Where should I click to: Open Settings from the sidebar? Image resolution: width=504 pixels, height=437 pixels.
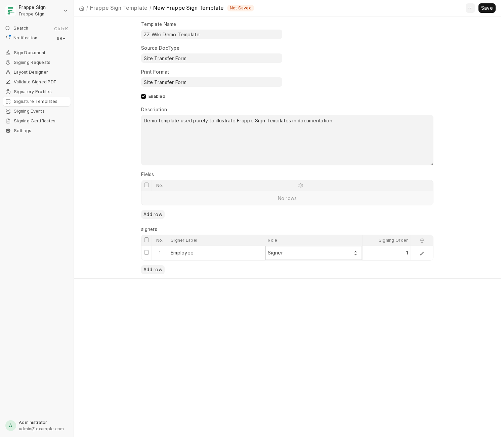pyautogui.click(x=37, y=131)
